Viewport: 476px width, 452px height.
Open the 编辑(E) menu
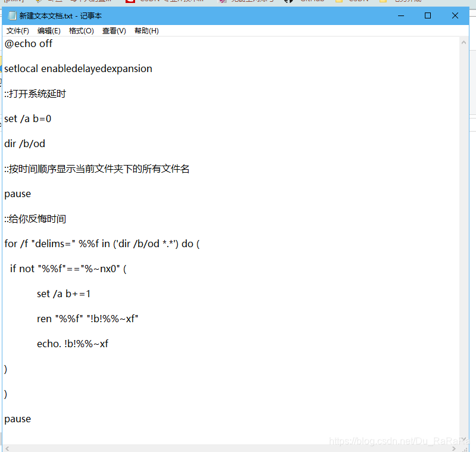coord(48,30)
